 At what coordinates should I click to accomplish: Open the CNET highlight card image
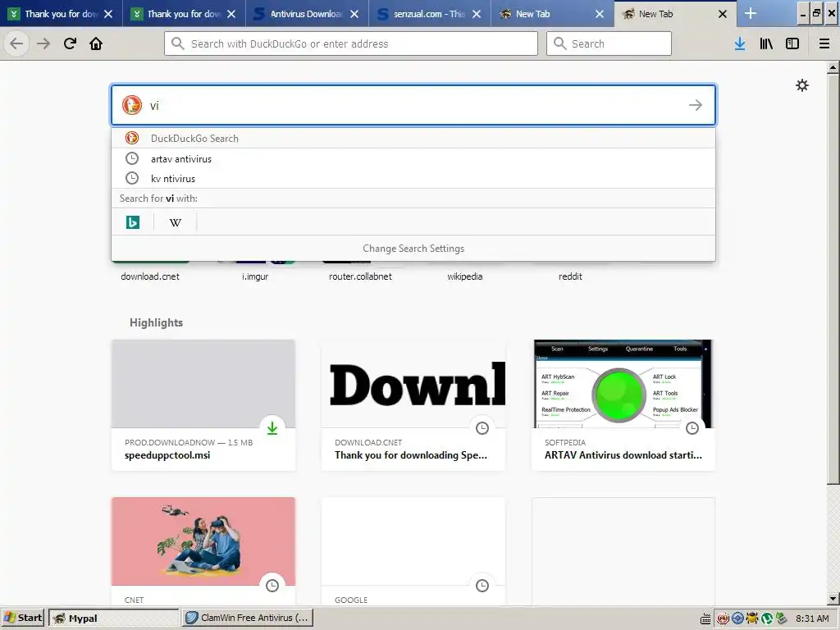coord(203,541)
